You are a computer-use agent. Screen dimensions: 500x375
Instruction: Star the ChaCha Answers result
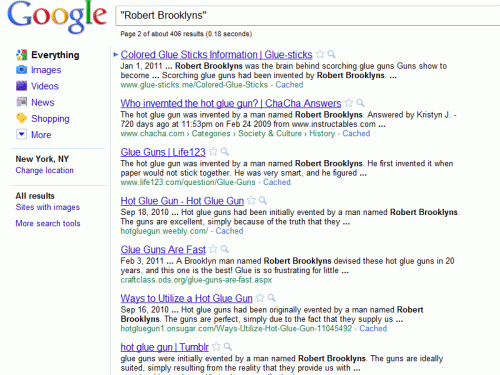click(x=349, y=103)
